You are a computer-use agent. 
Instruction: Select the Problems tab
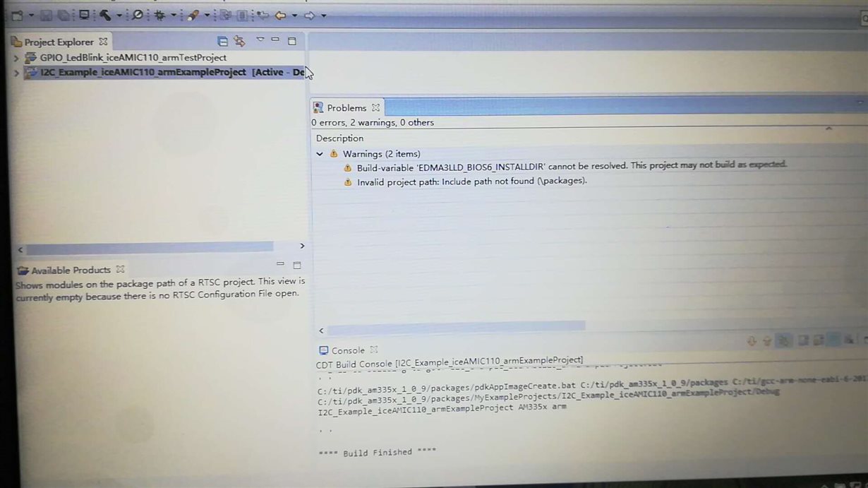tap(346, 108)
